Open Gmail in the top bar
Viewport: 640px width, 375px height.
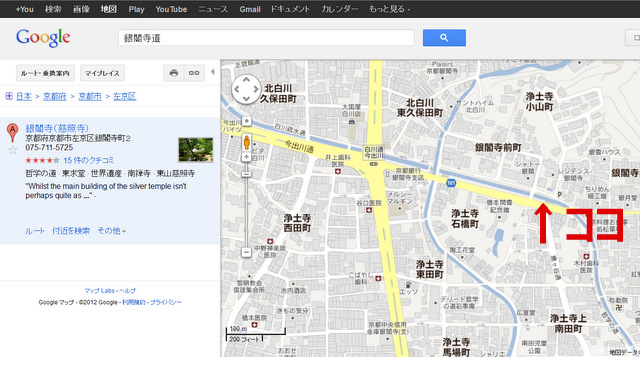[250, 9]
